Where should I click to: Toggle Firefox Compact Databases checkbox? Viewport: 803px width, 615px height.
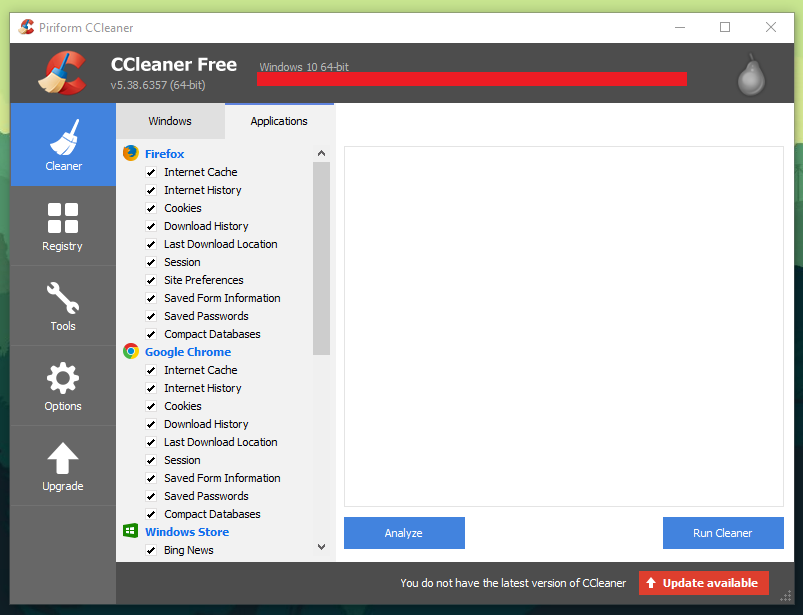(151, 334)
